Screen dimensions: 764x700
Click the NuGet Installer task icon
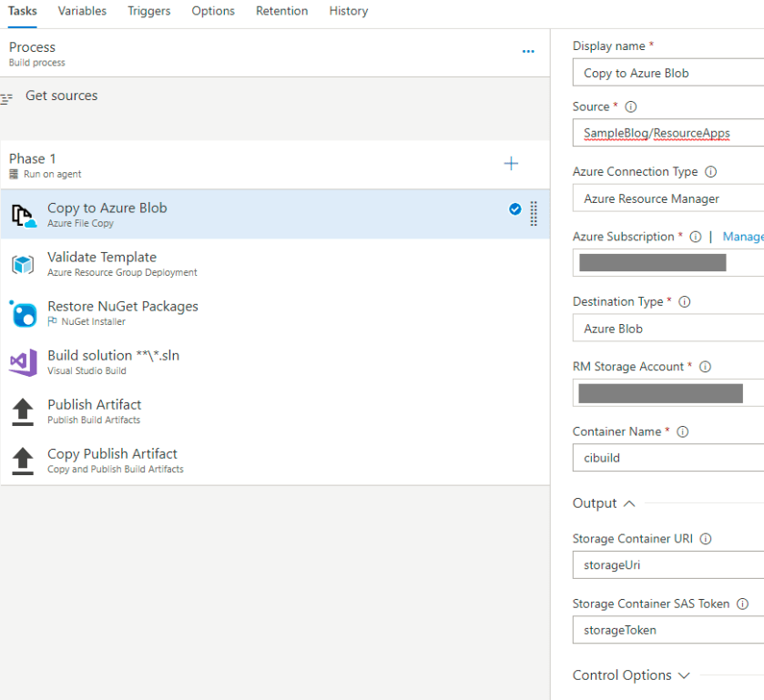[x=23, y=314]
